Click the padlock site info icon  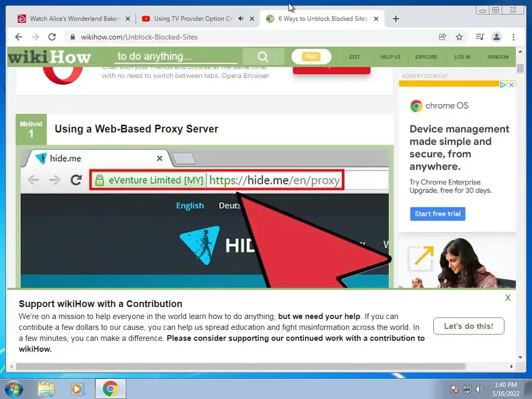pos(72,37)
